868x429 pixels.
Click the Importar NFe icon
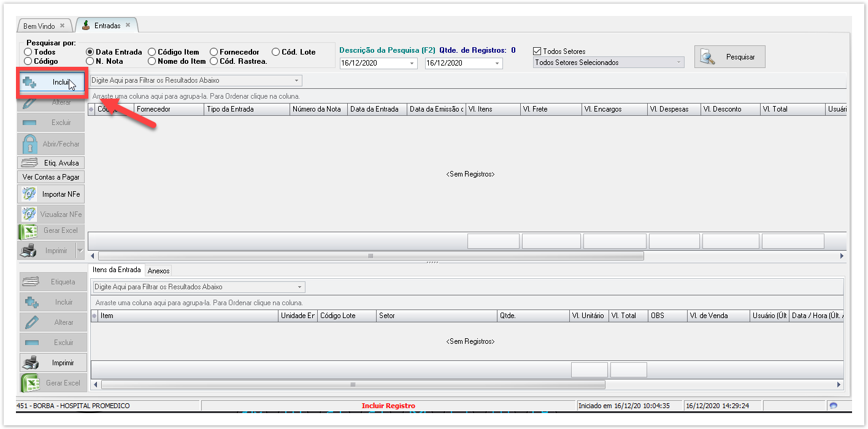point(29,194)
